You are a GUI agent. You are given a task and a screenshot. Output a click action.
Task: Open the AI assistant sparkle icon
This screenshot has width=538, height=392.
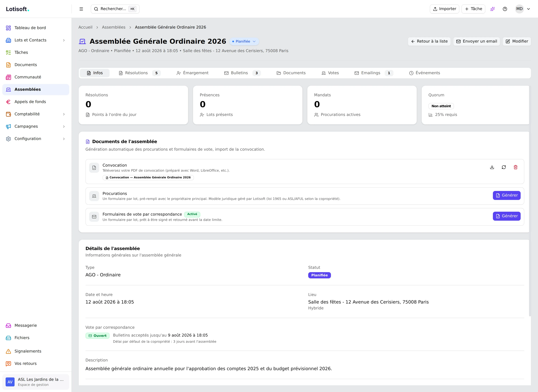(492, 9)
